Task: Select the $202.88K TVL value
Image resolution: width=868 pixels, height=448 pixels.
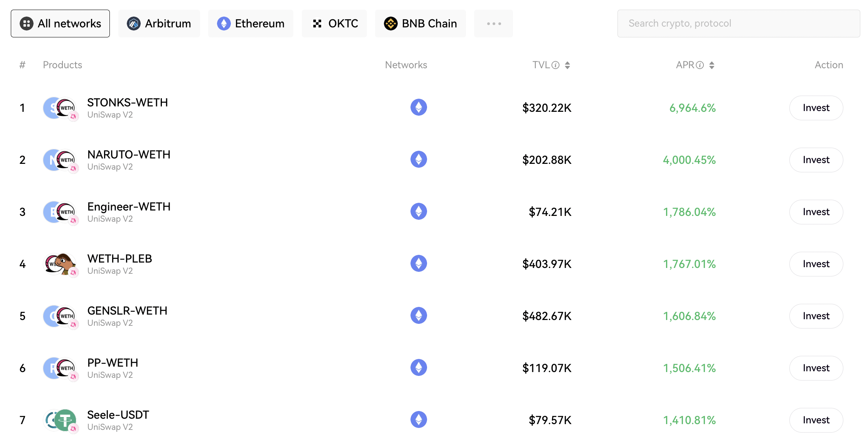Action: (547, 160)
